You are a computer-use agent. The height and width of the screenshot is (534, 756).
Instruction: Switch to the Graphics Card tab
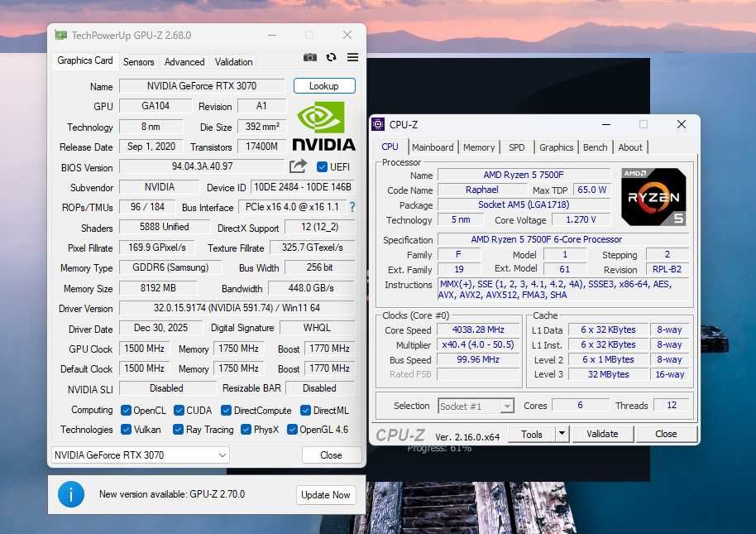point(85,60)
